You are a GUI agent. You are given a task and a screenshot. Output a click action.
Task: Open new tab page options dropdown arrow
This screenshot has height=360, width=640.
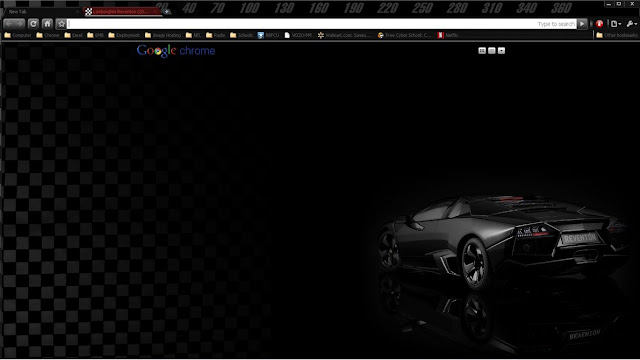[502, 51]
